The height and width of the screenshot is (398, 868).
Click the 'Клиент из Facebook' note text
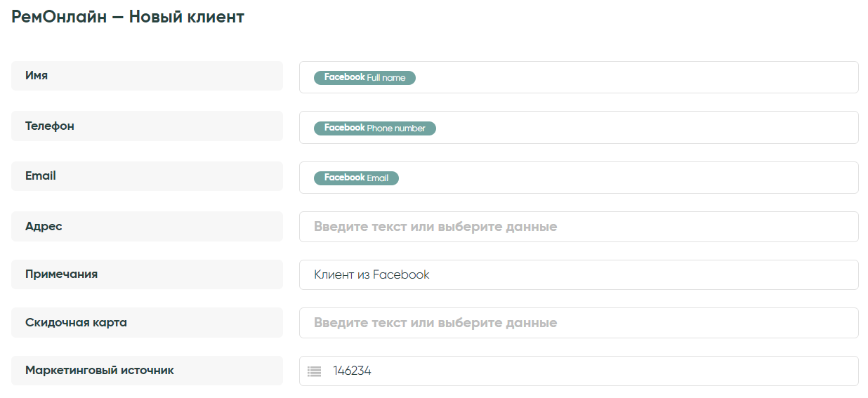pyautogui.click(x=371, y=274)
